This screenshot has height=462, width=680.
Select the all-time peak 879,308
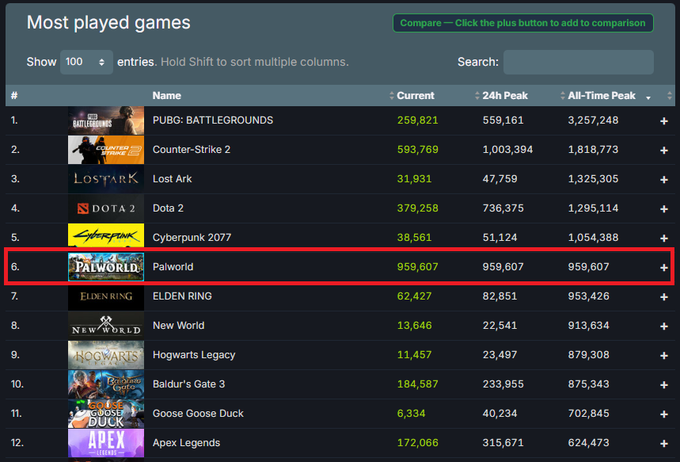588,355
